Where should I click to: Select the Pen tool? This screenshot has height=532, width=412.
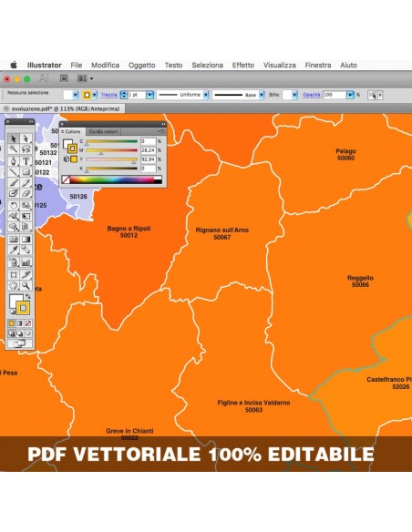(x=14, y=161)
